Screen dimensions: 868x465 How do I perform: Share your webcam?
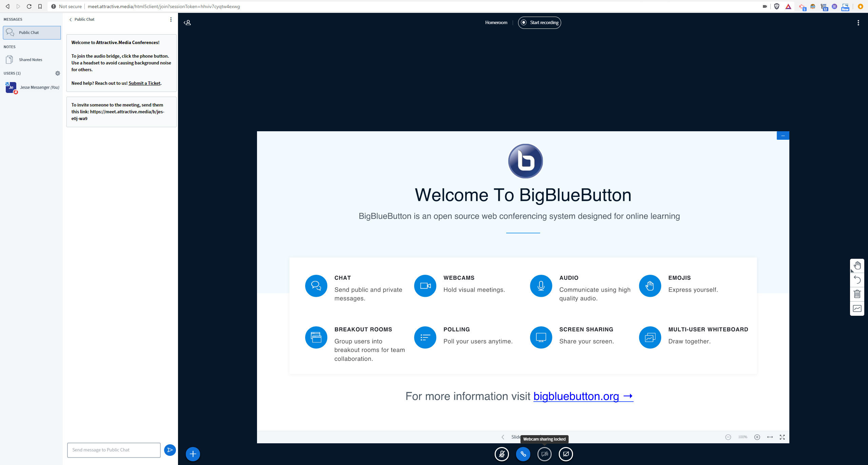544,454
